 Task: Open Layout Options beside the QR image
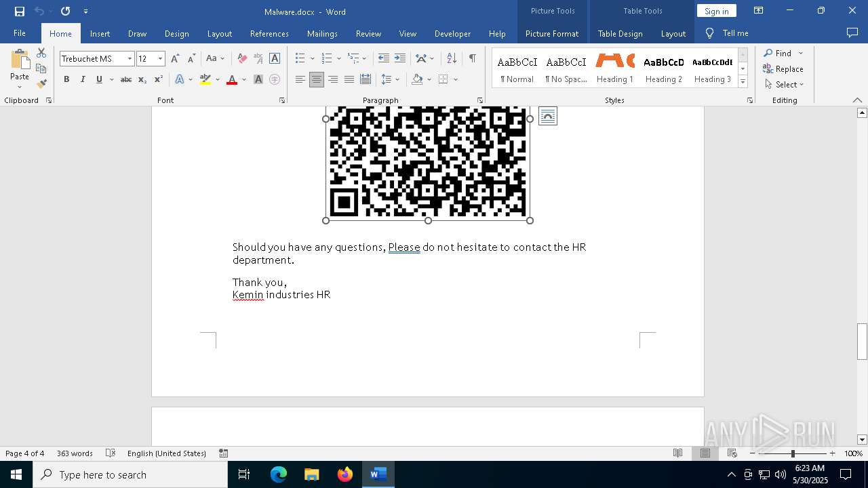pyautogui.click(x=548, y=117)
